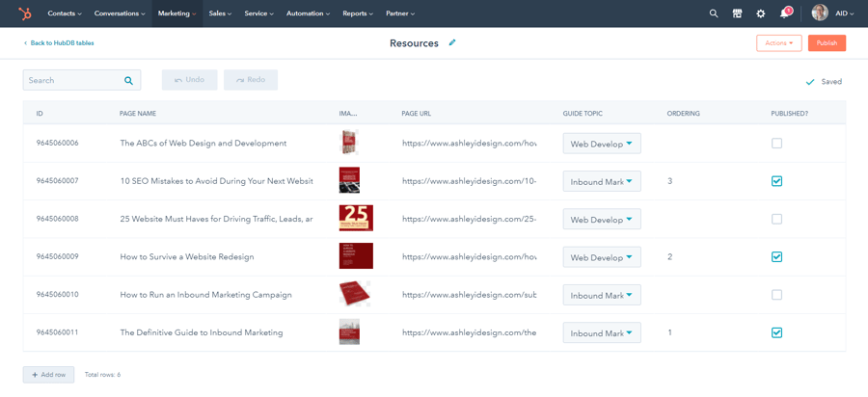The image size is (868, 397).
Task: Open the Marketplace icon in top bar
Action: click(x=737, y=13)
